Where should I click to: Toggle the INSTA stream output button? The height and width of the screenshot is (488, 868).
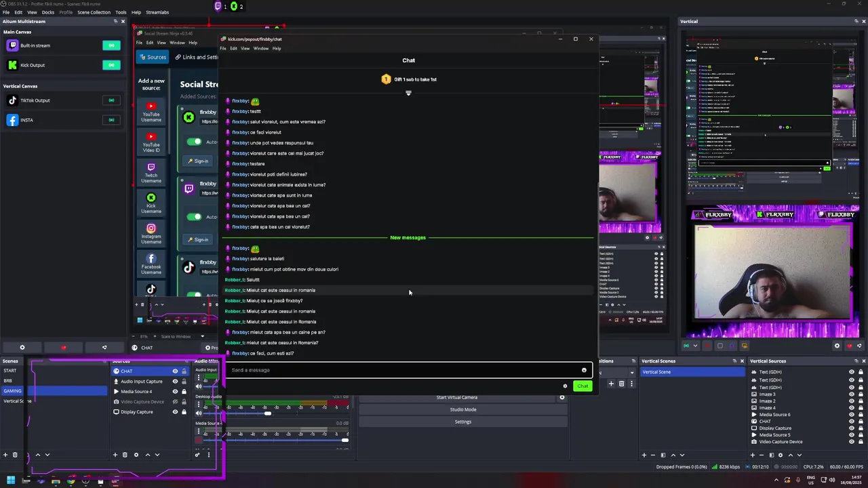111,120
